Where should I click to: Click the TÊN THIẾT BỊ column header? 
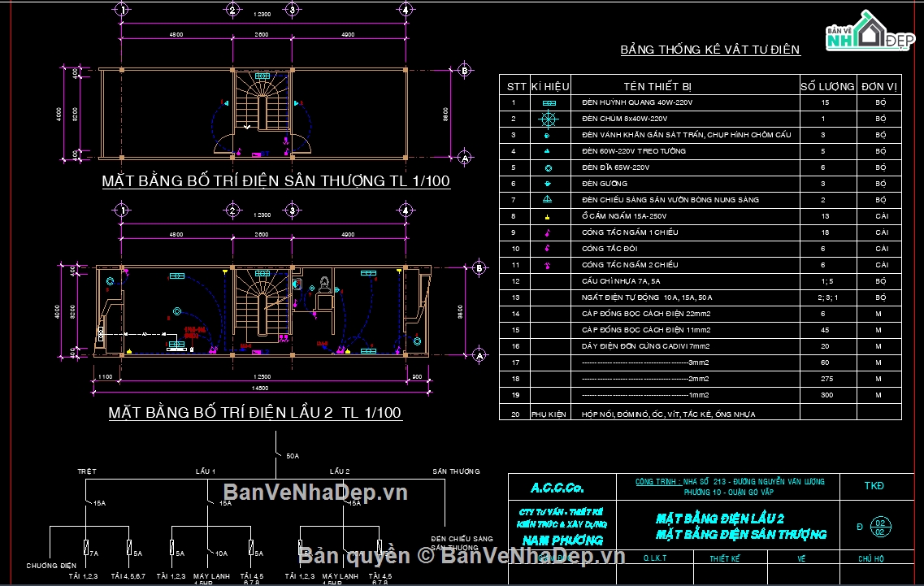tap(657, 87)
